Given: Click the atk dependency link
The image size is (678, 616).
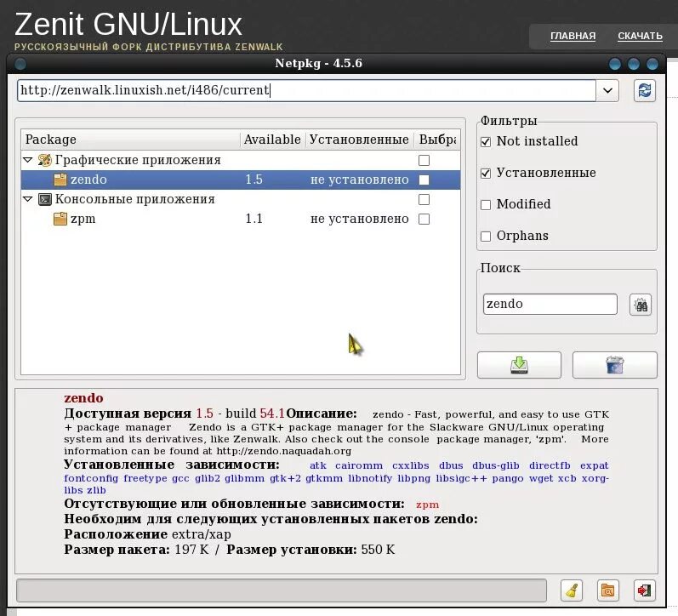Looking at the screenshot, I should click(x=318, y=466).
